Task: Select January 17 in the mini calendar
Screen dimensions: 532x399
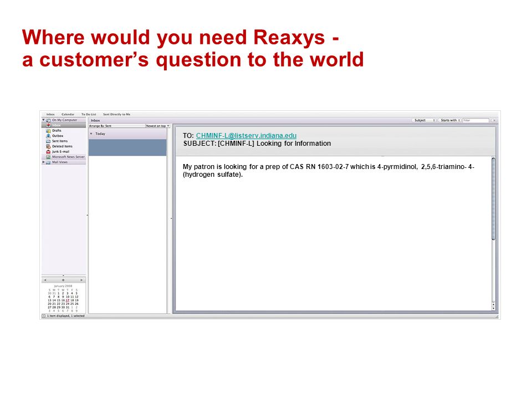Action: coord(68,300)
